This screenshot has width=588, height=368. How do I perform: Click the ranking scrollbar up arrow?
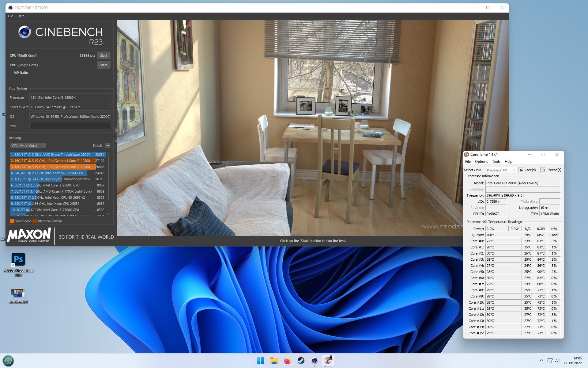(x=108, y=153)
